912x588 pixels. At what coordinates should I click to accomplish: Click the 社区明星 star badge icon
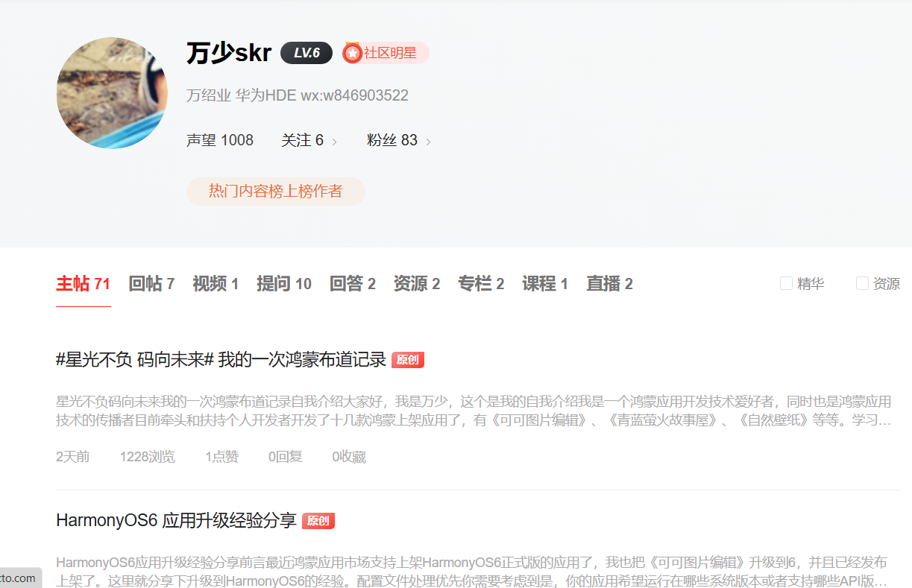pos(352,54)
